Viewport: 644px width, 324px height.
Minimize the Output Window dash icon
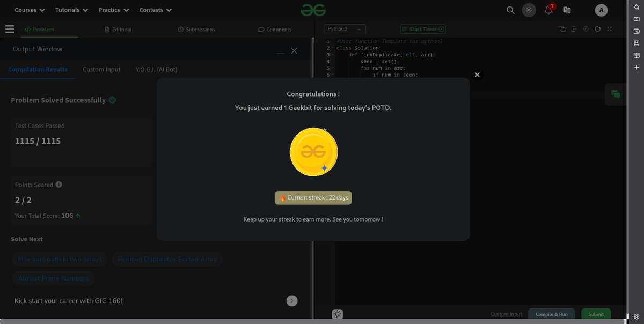pos(281,52)
